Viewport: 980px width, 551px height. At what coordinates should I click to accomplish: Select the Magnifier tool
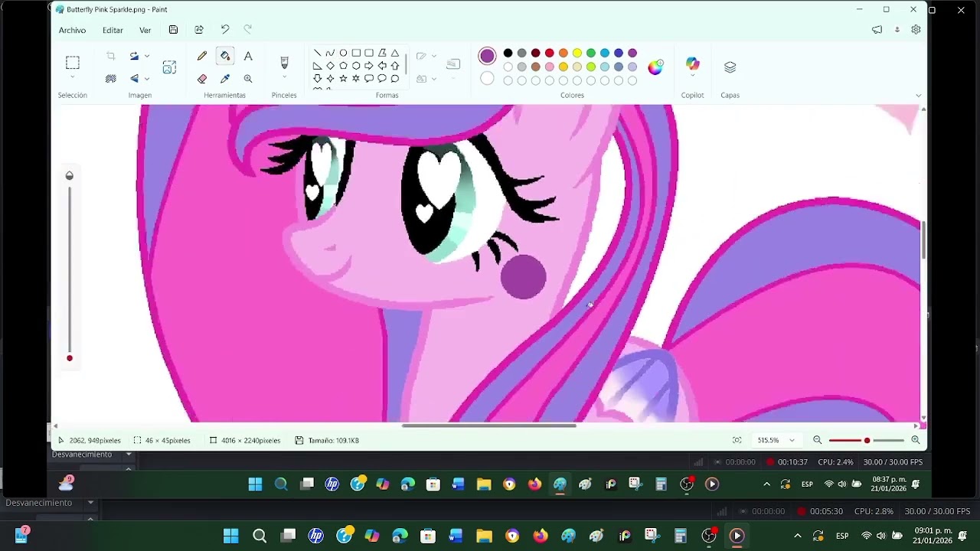pyautogui.click(x=248, y=79)
